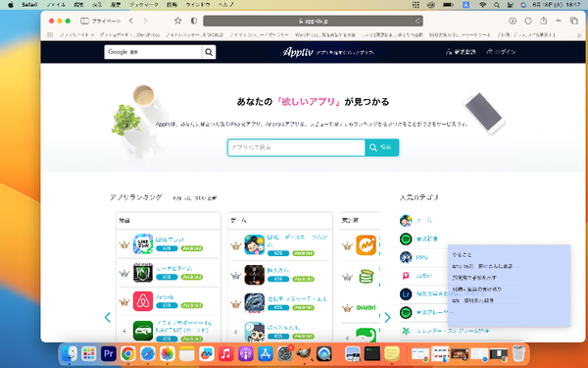Click the teal search button with magnifier
This screenshot has width=588, height=368.
382,147
